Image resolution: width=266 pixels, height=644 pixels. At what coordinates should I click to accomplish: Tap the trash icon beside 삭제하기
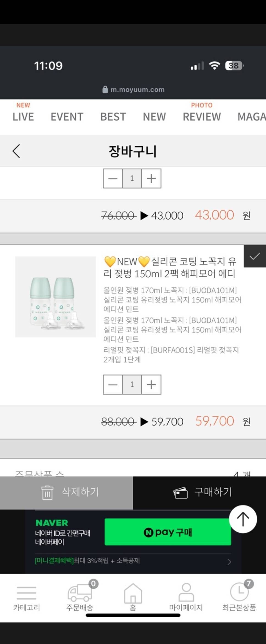47,492
